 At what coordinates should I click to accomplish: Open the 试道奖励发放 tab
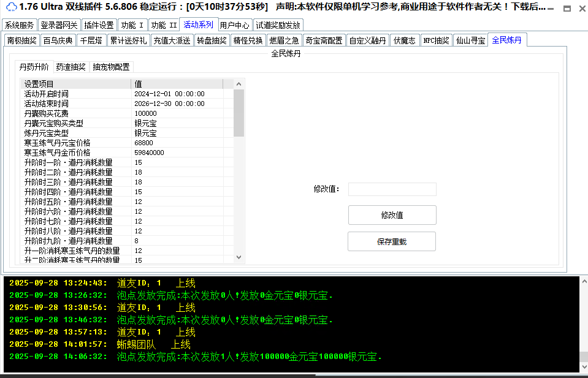278,25
